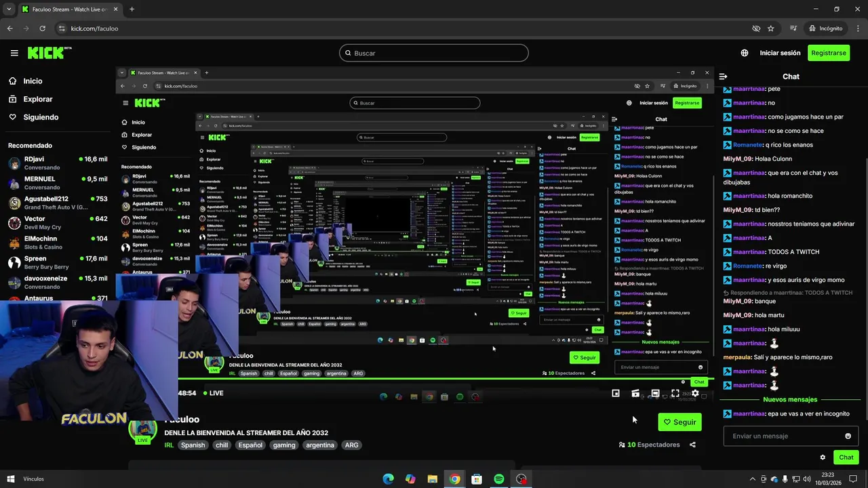868x488 pixels.
Task: Click the third-party cookies eye icon
Action: 756,28
